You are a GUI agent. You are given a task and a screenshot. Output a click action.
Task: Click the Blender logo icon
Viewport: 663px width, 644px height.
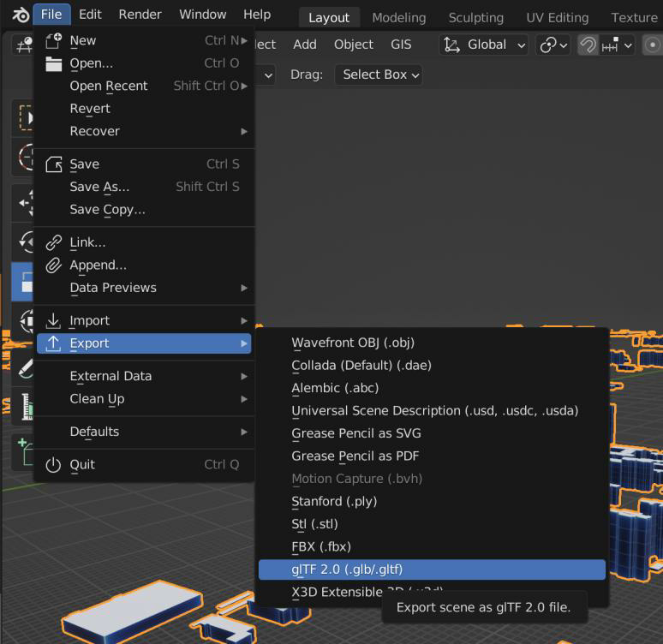coord(20,15)
